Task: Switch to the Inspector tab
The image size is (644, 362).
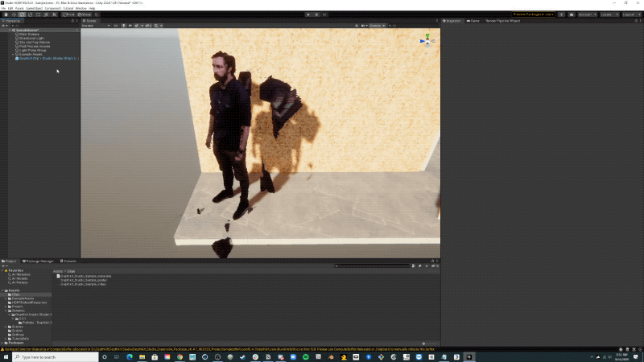Action: [x=452, y=21]
